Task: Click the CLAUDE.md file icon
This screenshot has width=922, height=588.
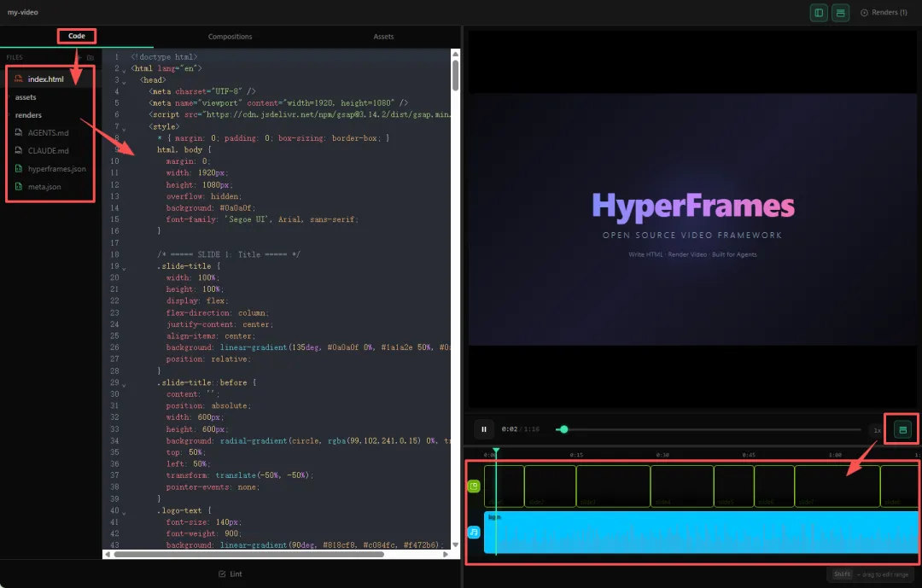Action: pos(18,151)
